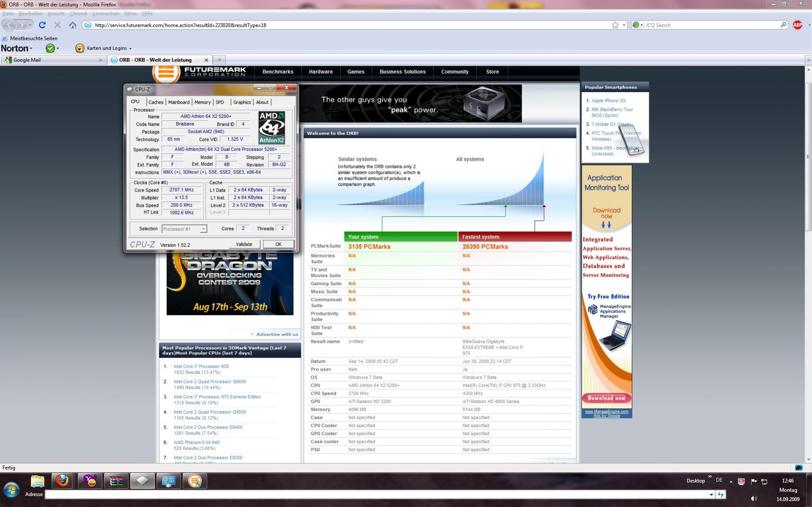
Task: Click the Futuremark orange logo
Action: (x=166, y=73)
